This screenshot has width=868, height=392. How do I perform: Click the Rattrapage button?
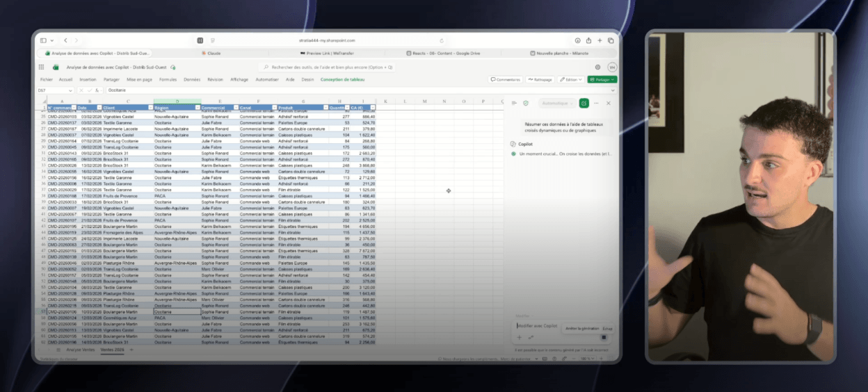point(540,79)
